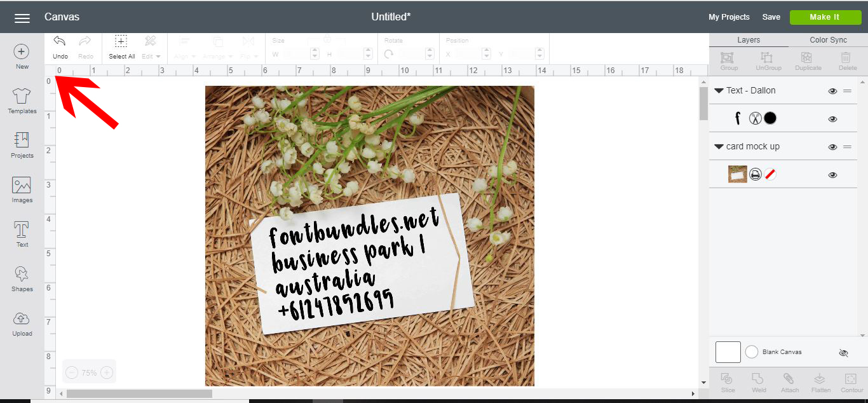Click the vertical canvas scrollbar

coord(703,104)
